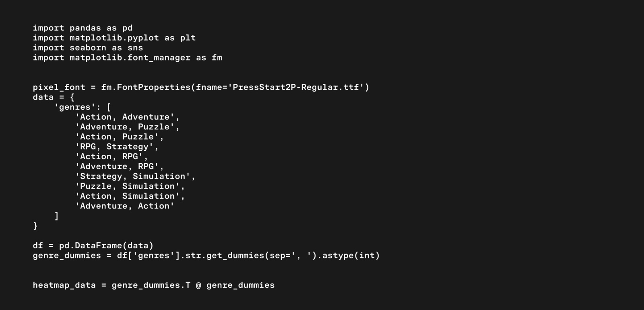
Task: Click the 'data = {' line
Action: [x=54, y=97]
